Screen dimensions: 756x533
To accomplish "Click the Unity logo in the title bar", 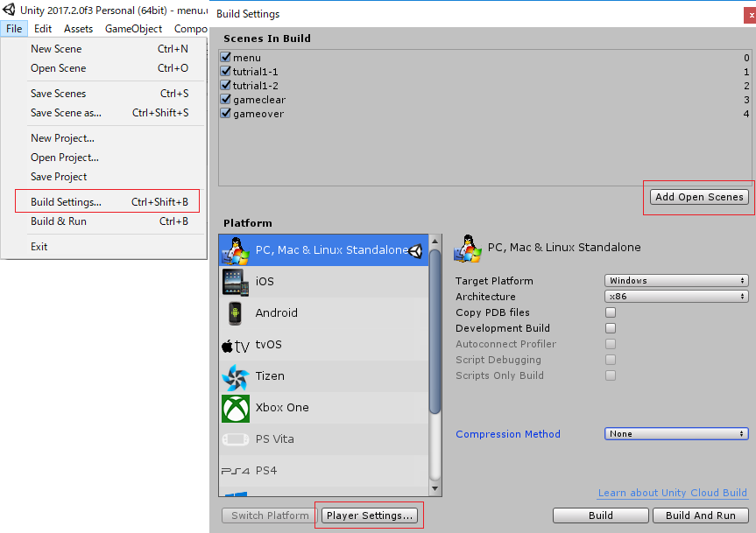I will click(x=9, y=9).
